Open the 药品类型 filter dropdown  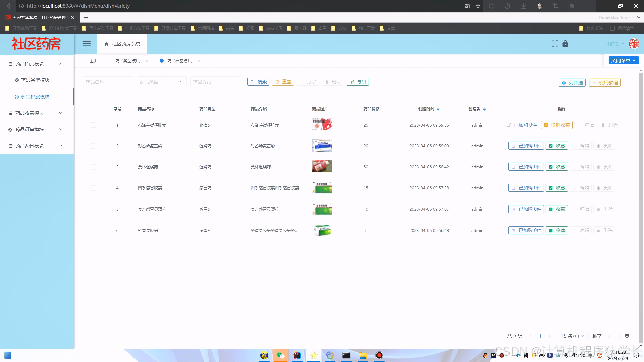161,82
